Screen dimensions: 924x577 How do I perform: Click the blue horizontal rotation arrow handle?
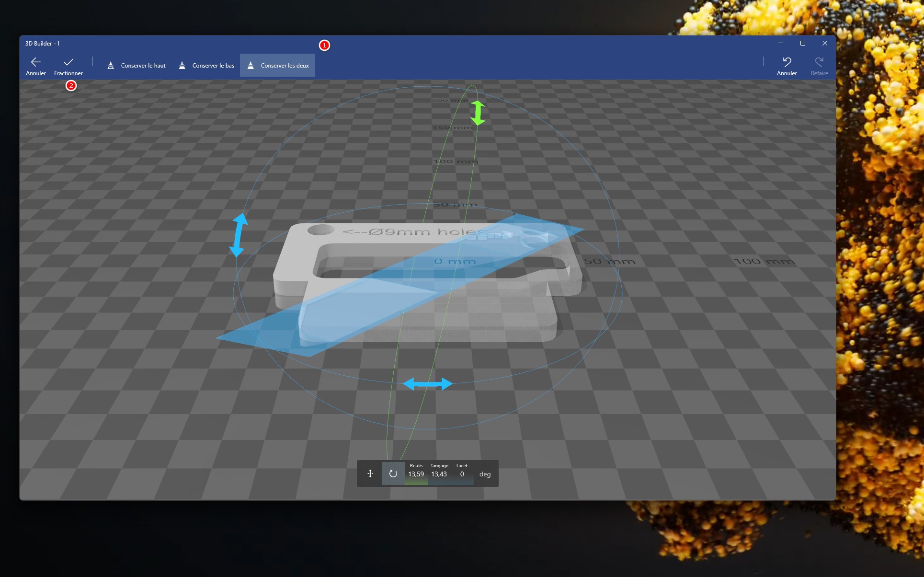click(428, 384)
